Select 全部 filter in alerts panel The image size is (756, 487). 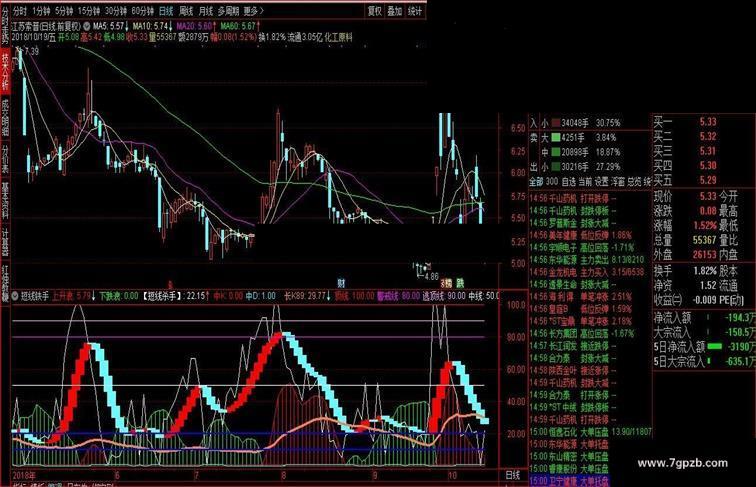click(x=537, y=182)
